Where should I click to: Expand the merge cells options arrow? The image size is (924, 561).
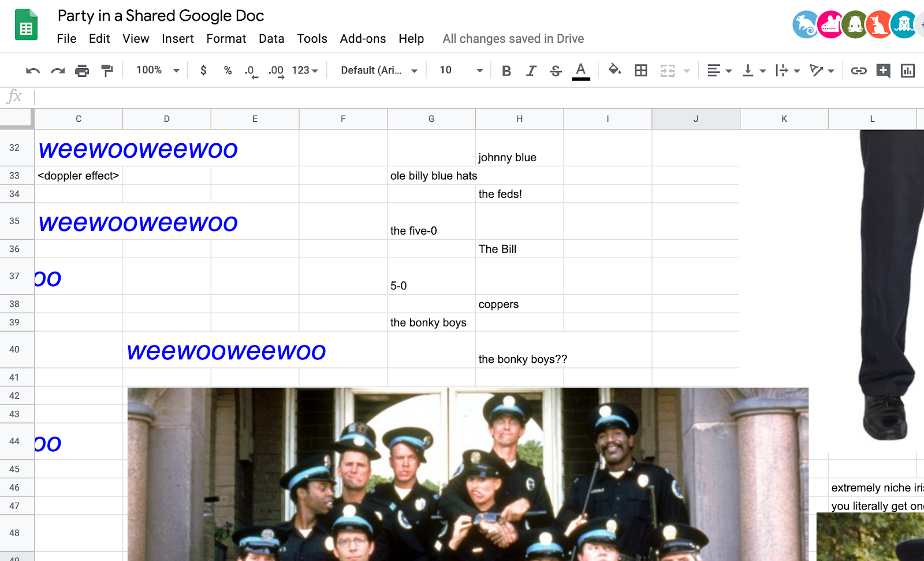687,71
